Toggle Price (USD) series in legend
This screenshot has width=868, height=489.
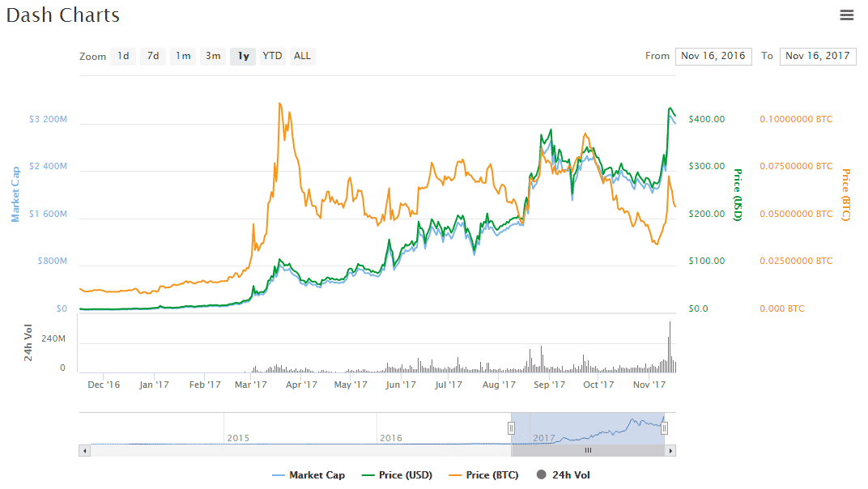coord(397,475)
